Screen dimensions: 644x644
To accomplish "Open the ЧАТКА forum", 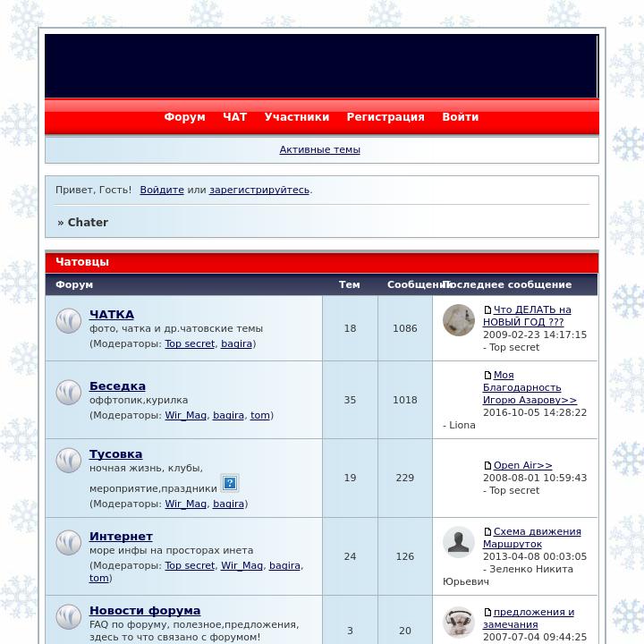I will 112,315.
